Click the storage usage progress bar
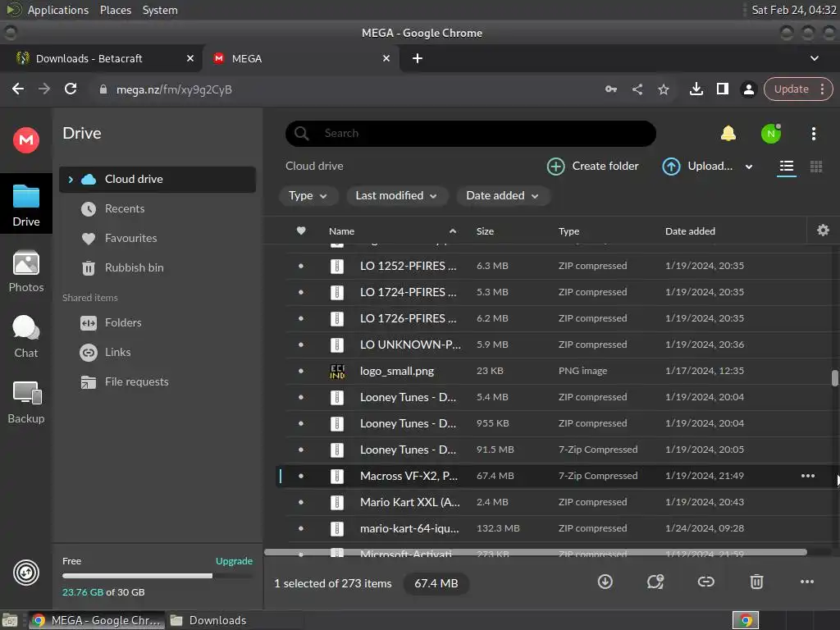The height and width of the screenshot is (630, 840). tap(157, 576)
